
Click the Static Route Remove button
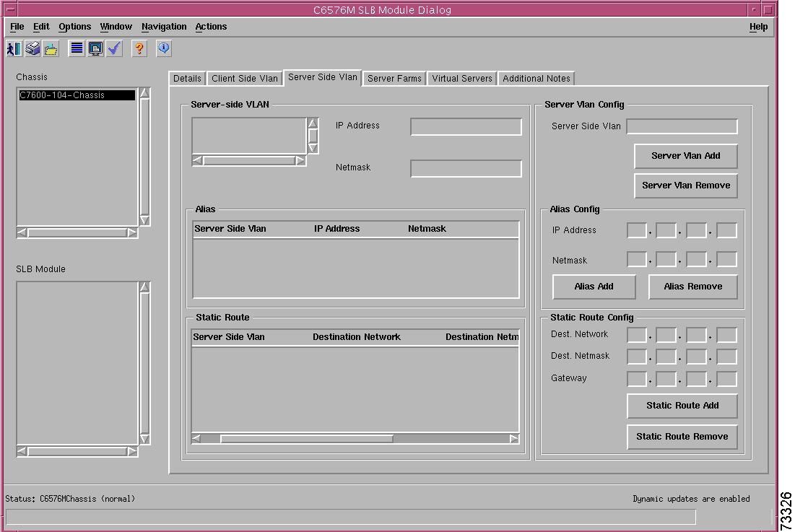click(x=682, y=437)
